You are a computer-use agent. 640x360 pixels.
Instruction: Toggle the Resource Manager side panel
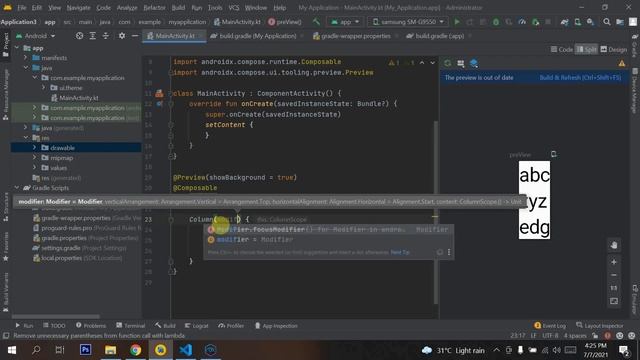pos(6,94)
